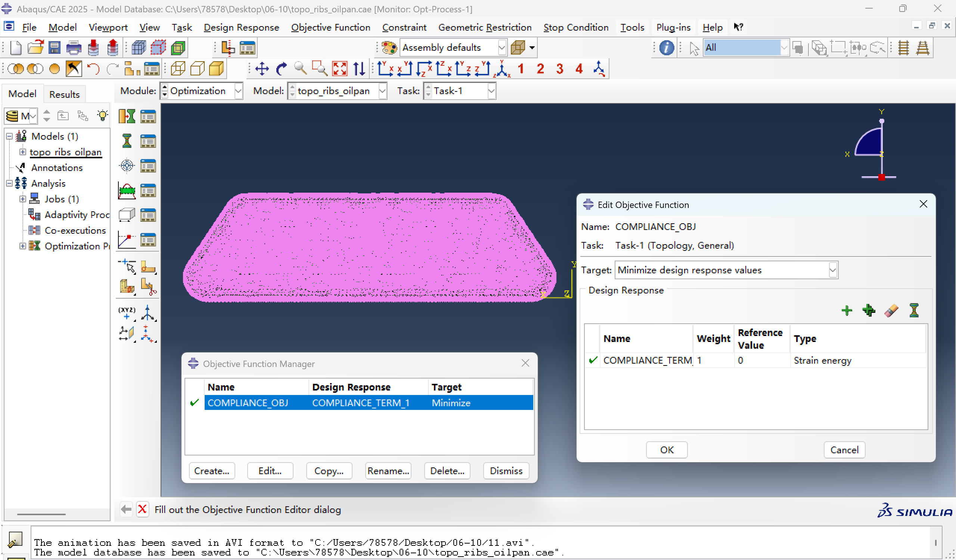Image resolution: width=956 pixels, height=560 pixels.
Task: Toggle hidden line render style
Action: (197, 69)
